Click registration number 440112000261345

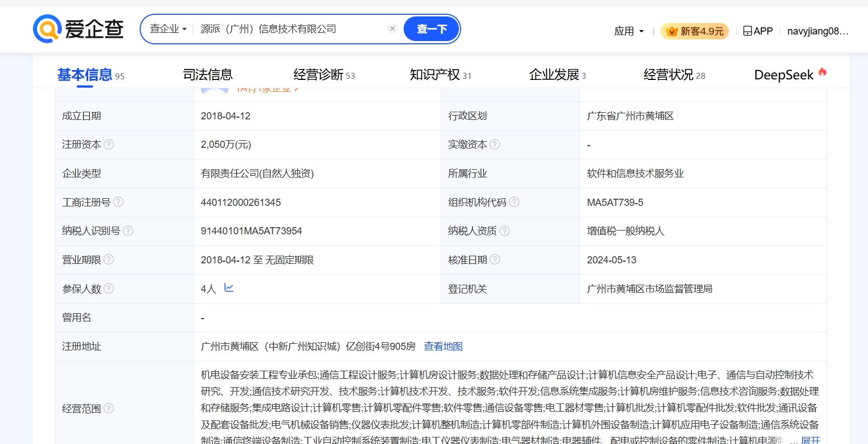pos(241,203)
